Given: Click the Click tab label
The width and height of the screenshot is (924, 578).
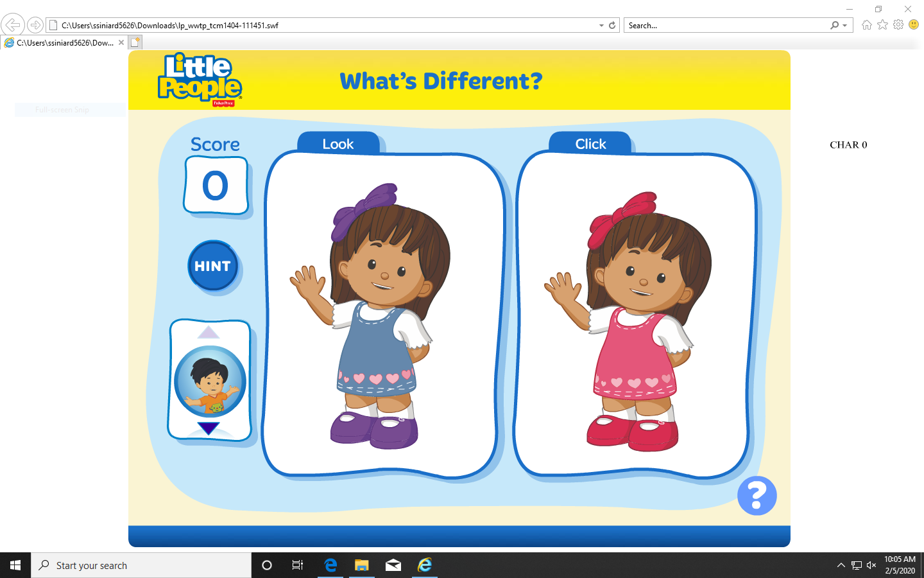Looking at the screenshot, I should click(x=590, y=144).
